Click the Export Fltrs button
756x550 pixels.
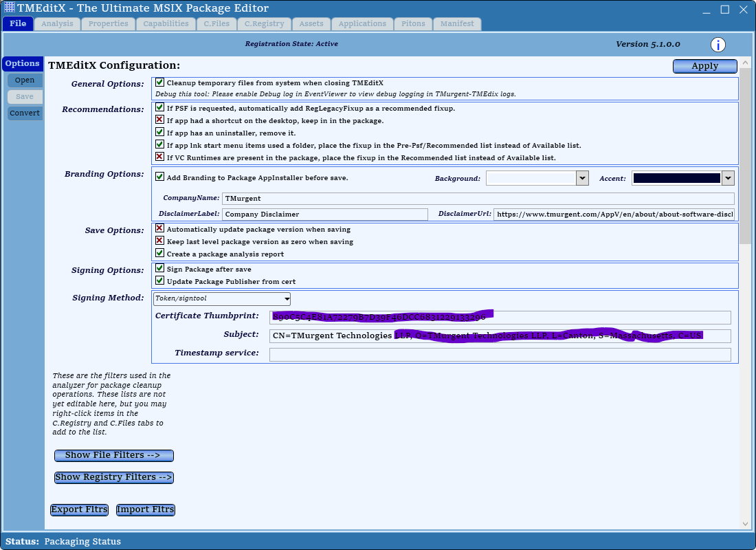[80, 509]
